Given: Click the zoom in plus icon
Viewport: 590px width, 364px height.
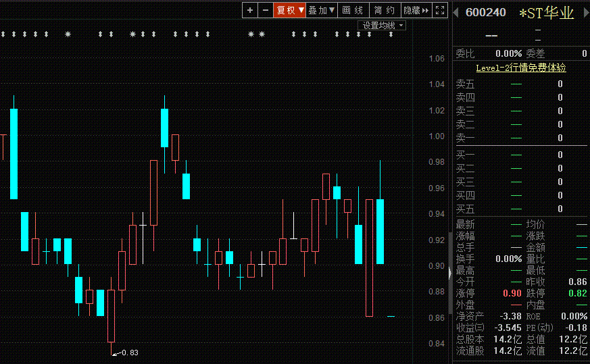Looking at the screenshot, I should [x=250, y=10].
